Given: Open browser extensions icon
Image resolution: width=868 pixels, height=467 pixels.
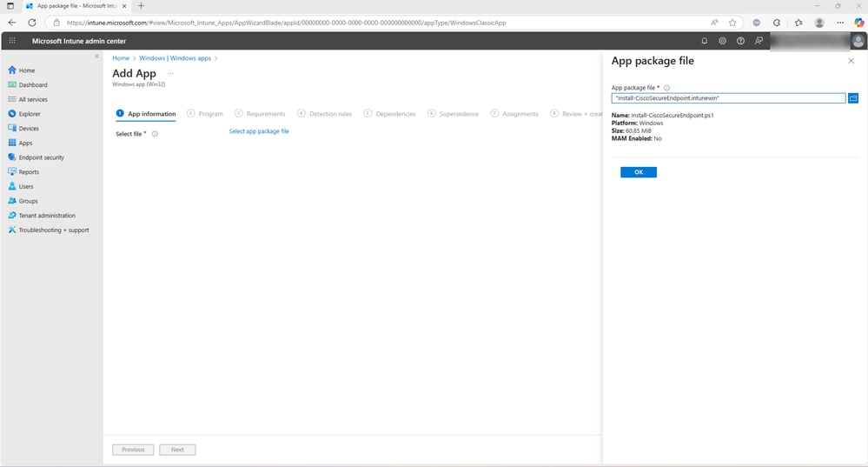Looking at the screenshot, I should pos(777,23).
